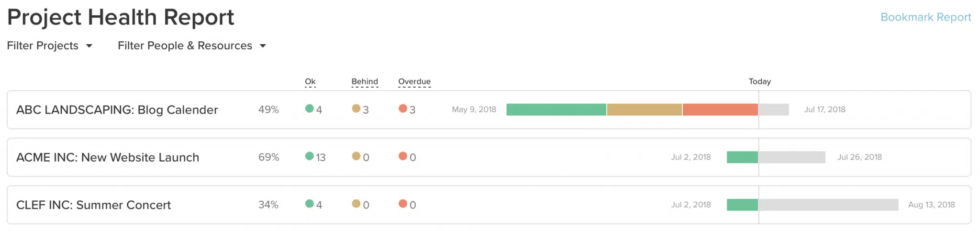Click the Behind column header
980x232 pixels.
pyautogui.click(x=365, y=81)
